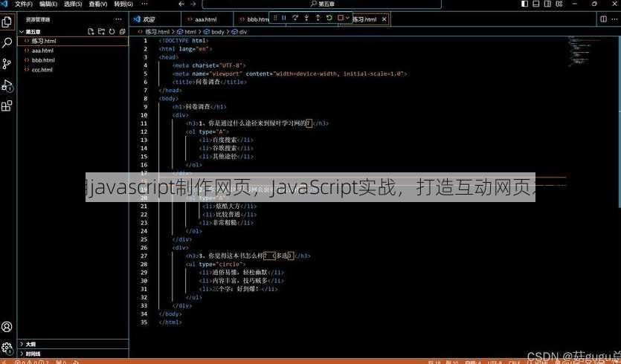
Task: Pause the debug session
Action: point(284,18)
